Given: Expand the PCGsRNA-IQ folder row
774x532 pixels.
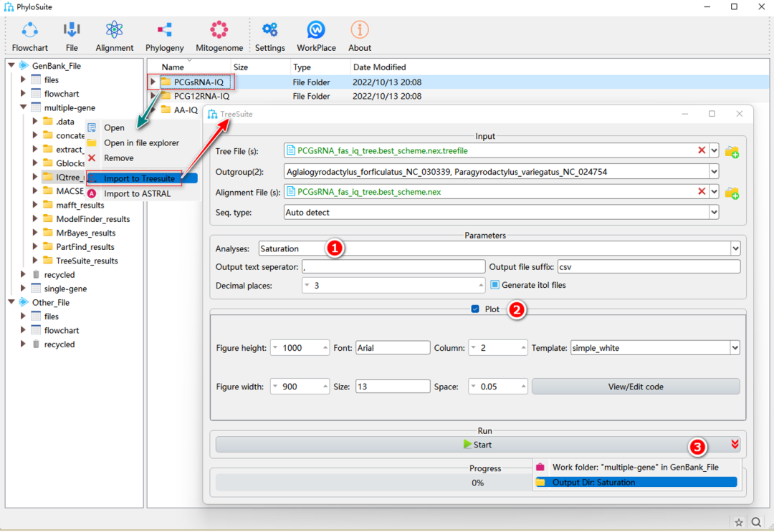Looking at the screenshot, I should 153,82.
